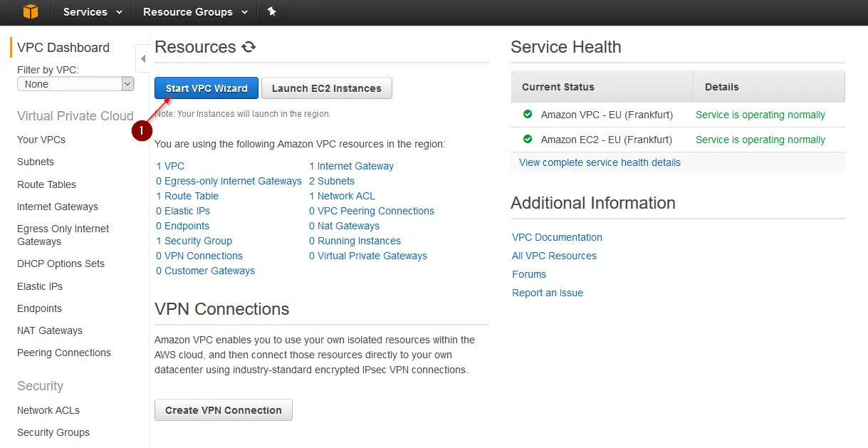
Task: Click the 0 Egress-only Internet Gateways link
Action: (229, 181)
